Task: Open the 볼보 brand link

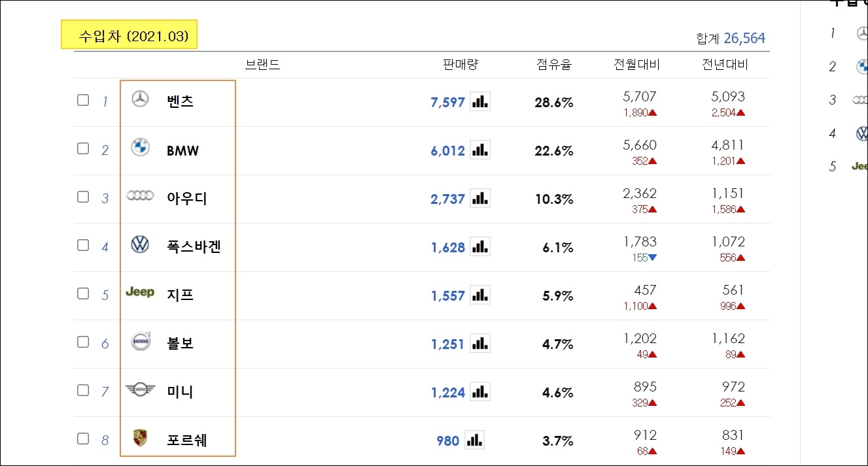Action: pos(181,343)
